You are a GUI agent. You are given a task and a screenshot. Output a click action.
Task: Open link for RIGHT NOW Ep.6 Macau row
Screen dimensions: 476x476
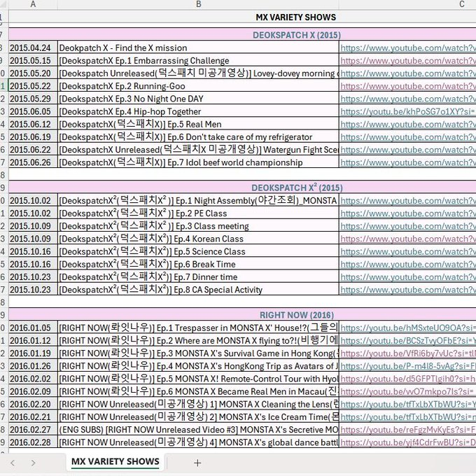pos(407,391)
